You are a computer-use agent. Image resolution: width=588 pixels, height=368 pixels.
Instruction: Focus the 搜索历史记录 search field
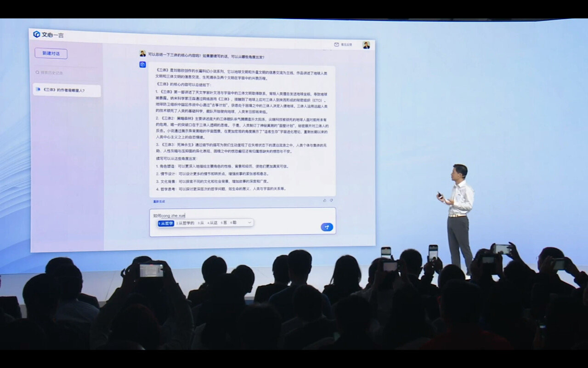pyautogui.click(x=67, y=73)
